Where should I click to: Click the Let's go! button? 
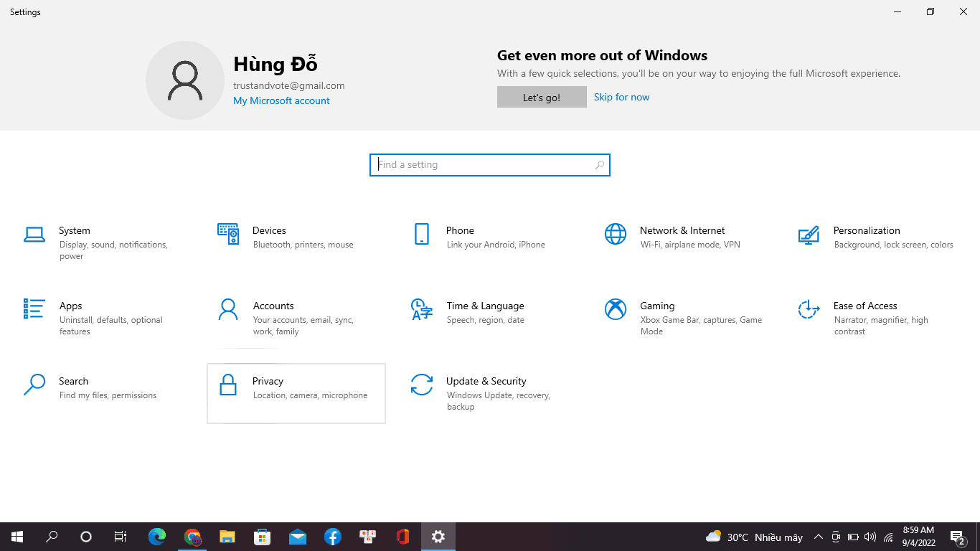(542, 98)
